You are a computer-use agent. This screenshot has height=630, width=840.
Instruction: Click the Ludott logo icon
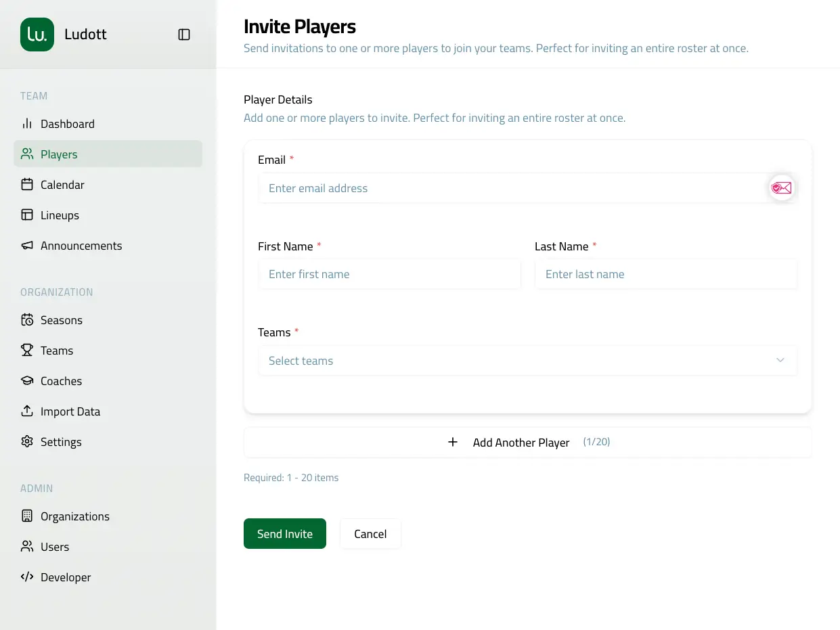click(x=37, y=34)
